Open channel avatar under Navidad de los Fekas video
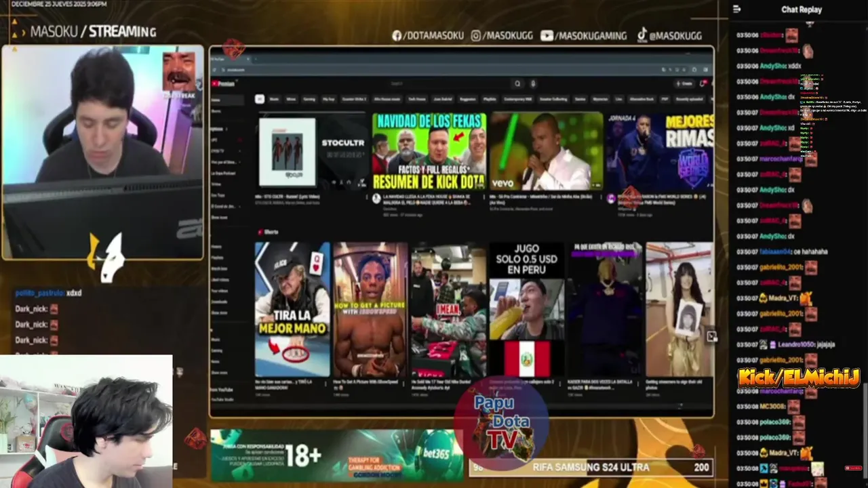Screen dimensions: 868x488 pos(376,198)
